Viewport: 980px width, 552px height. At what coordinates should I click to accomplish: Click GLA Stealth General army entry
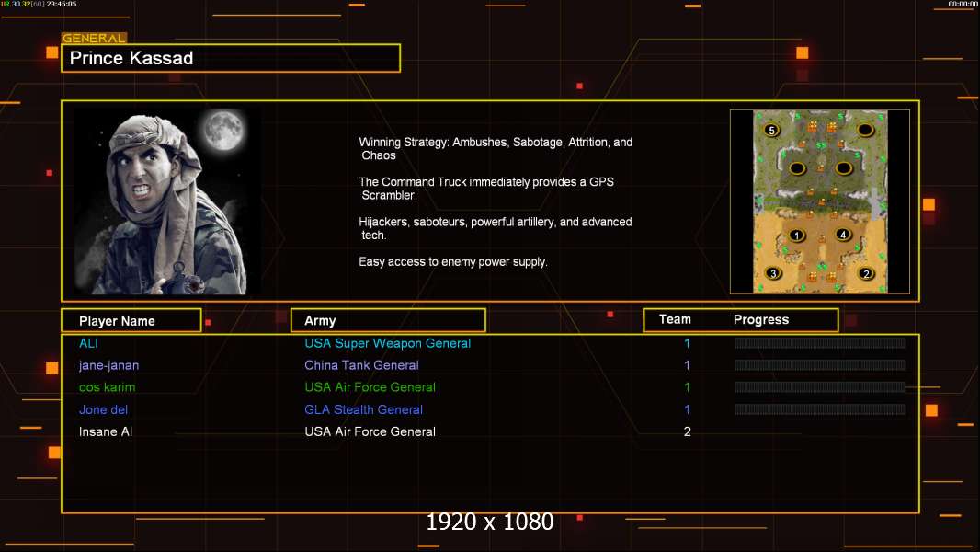pyautogui.click(x=364, y=409)
